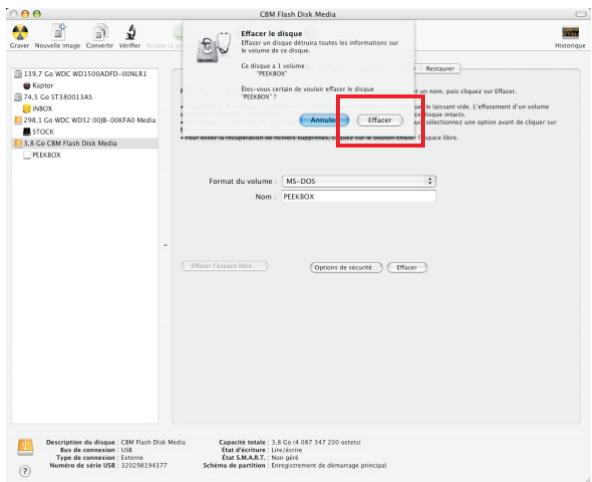Click the Vérifier microscope icon
The image size is (592, 482).
pyautogui.click(x=131, y=33)
